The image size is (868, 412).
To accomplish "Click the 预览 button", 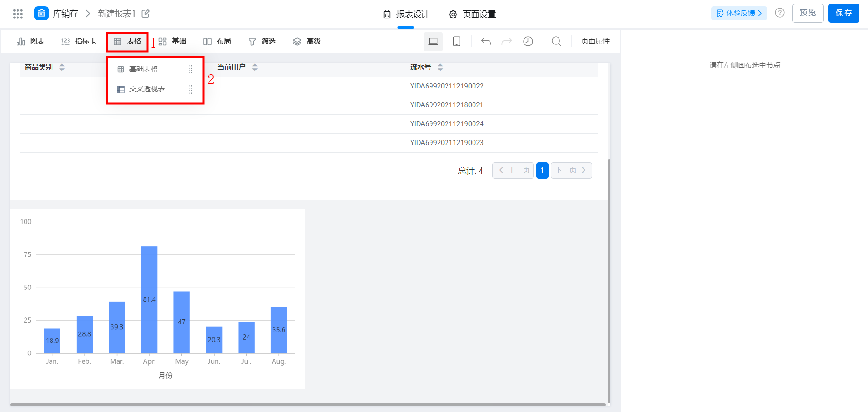I will click(x=808, y=13).
